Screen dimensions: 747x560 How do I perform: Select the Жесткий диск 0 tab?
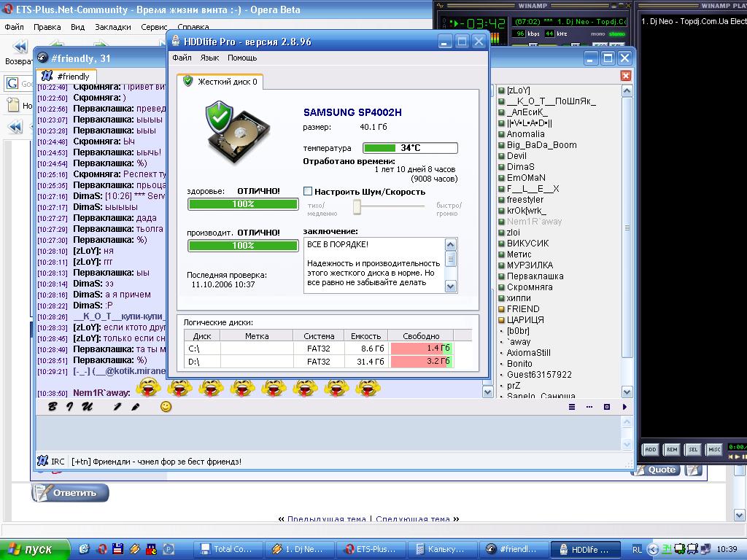tap(220, 82)
